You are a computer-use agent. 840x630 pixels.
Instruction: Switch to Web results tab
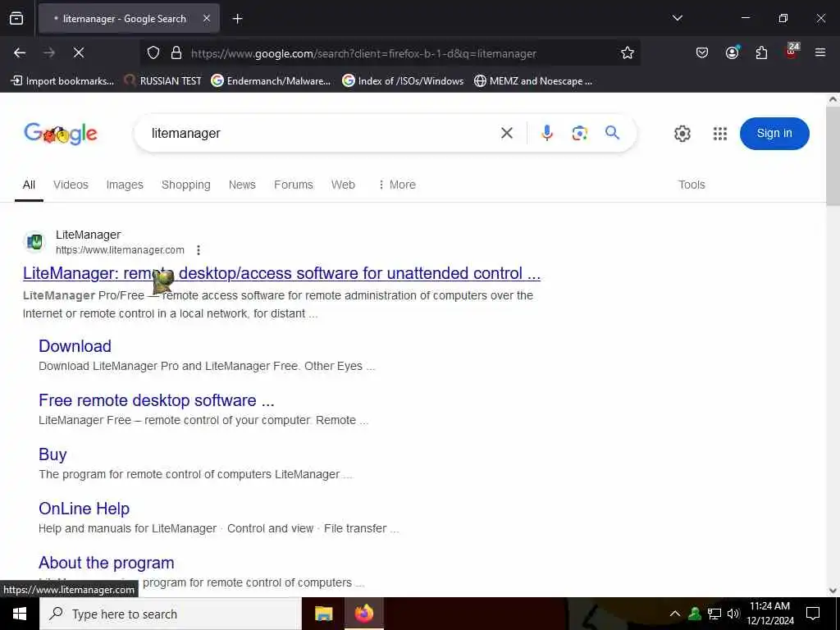pyautogui.click(x=343, y=185)
